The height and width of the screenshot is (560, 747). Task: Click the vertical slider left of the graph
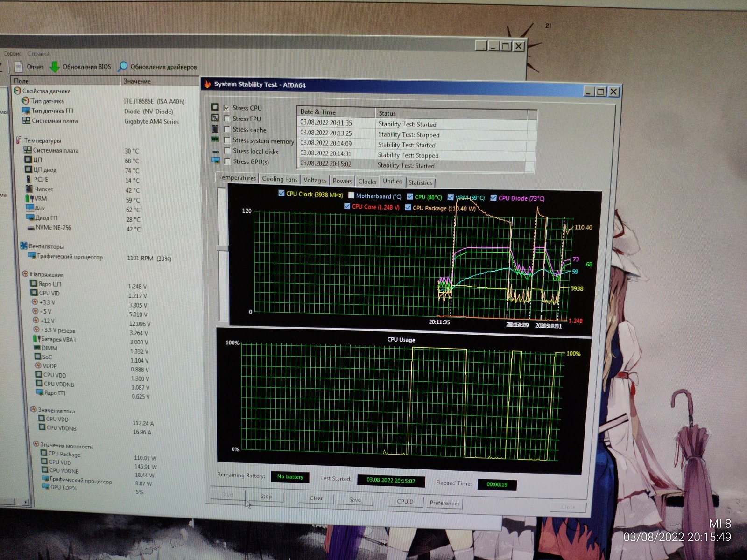[x=223, y=254]
